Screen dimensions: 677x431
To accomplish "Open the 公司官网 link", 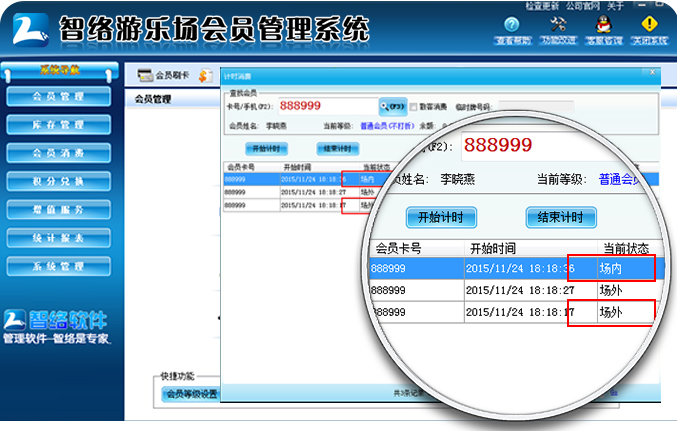I will pos(583,6).
